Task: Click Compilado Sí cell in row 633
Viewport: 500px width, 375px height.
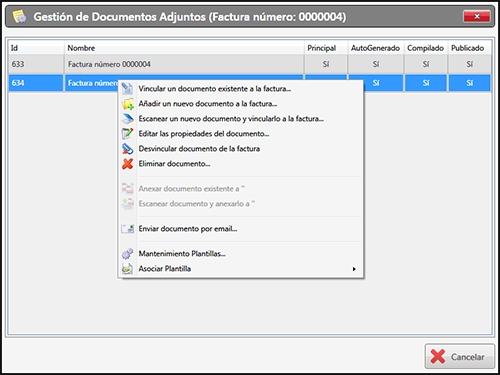Action: [426, 64]
